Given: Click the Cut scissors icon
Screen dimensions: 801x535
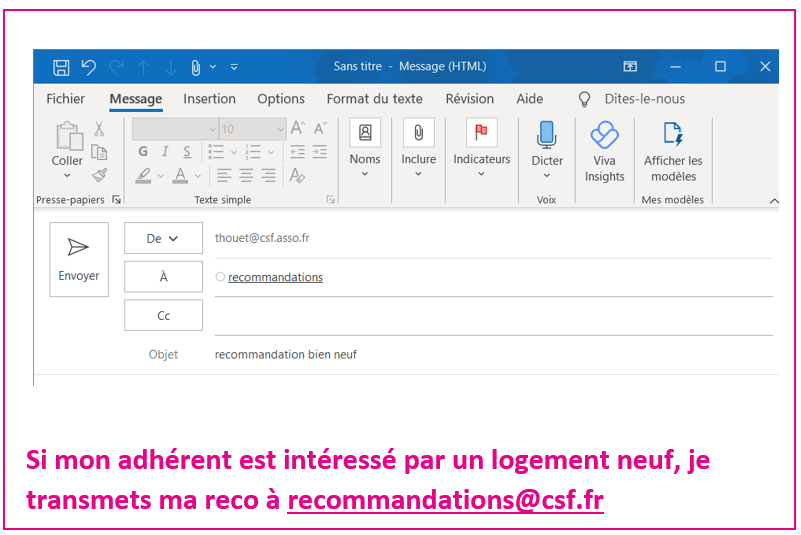Looking at the screenshot, I should (99, 129).
